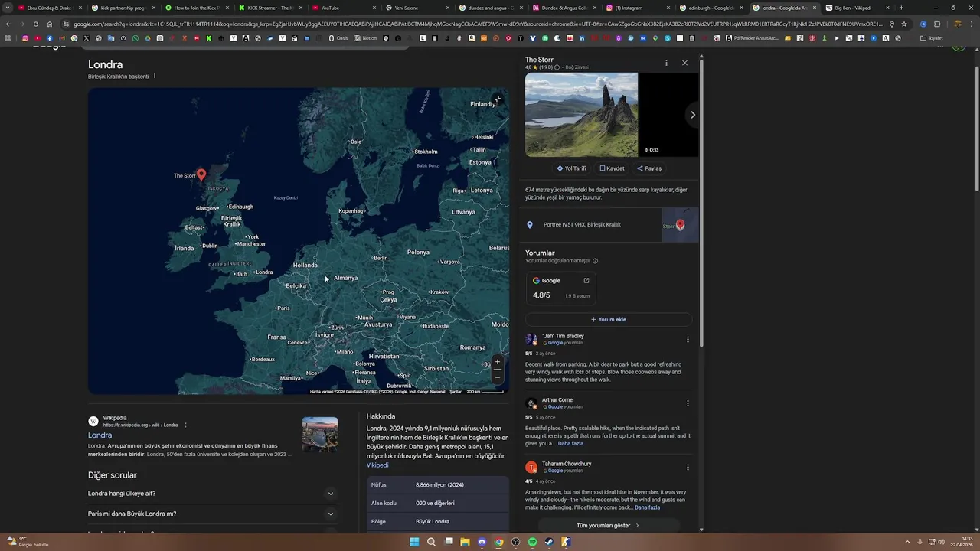This screenshot has height=551, width=980.
Task: Collapse the map using the top-right shrink icon
Action: (x=498, y=99)
